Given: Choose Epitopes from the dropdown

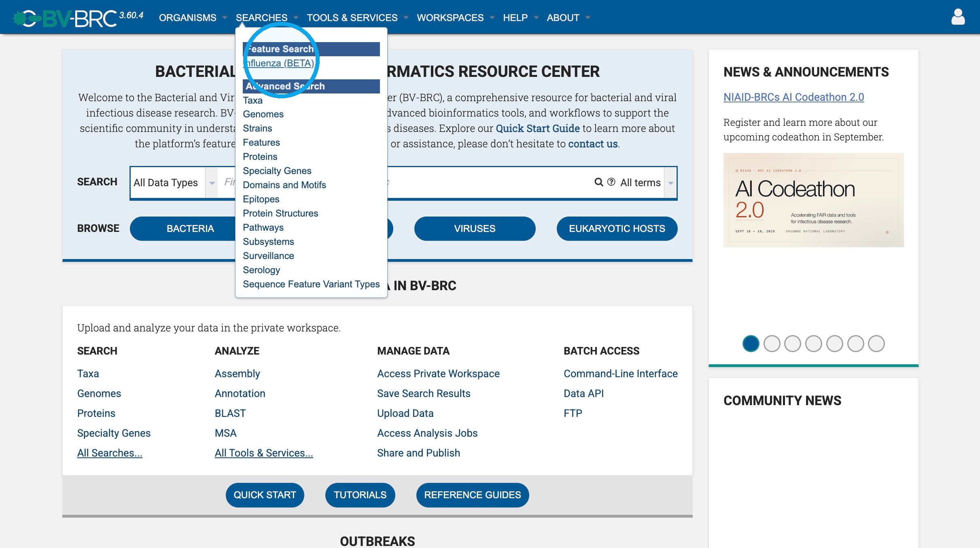Looking at the screenshot, I should 261,199.
